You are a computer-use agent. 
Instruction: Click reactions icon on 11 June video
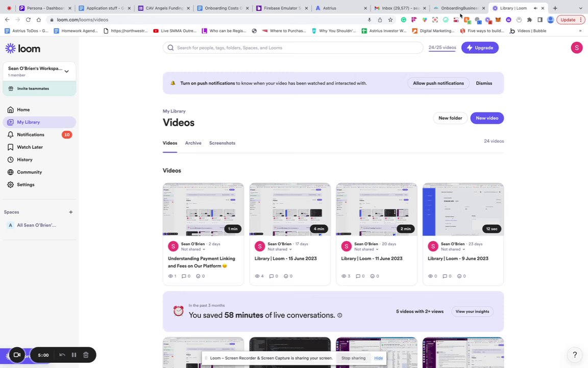tap(375, 276)
